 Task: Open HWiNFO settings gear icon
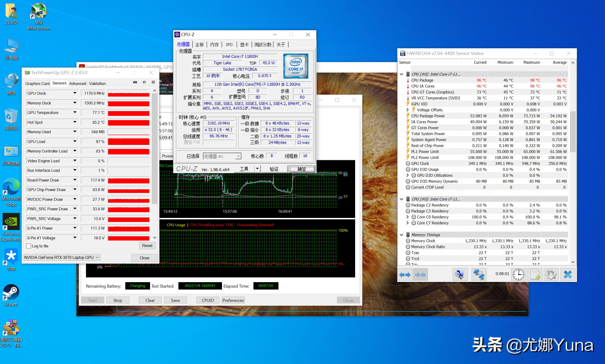[x=551, y=275]
